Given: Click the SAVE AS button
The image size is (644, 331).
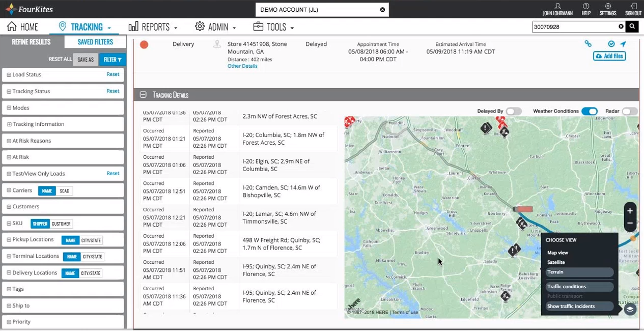Looking at the screenshot, I should pyautogui.click(x=86, y=60).
